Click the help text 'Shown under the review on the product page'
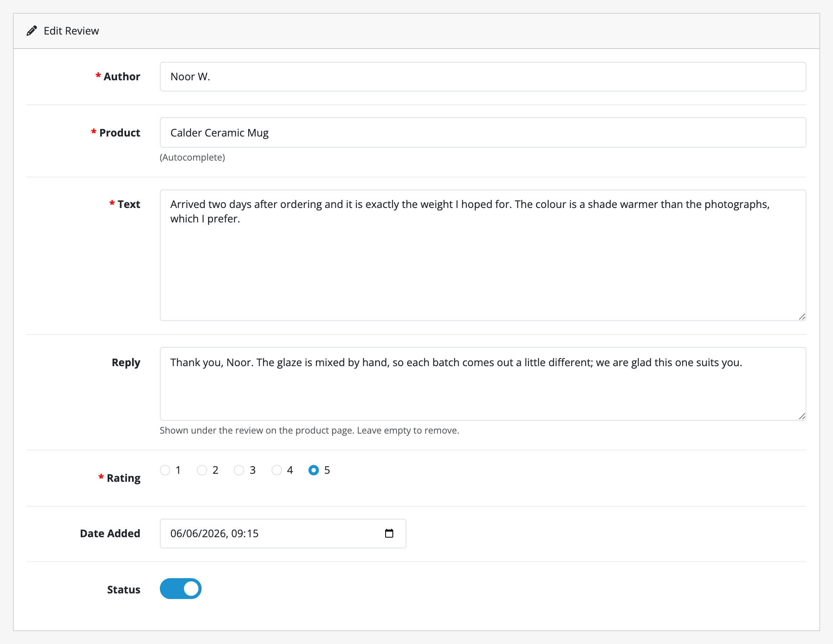Viewport: 833px width, 644px height. pyautogui.click(x=257, y=430)
